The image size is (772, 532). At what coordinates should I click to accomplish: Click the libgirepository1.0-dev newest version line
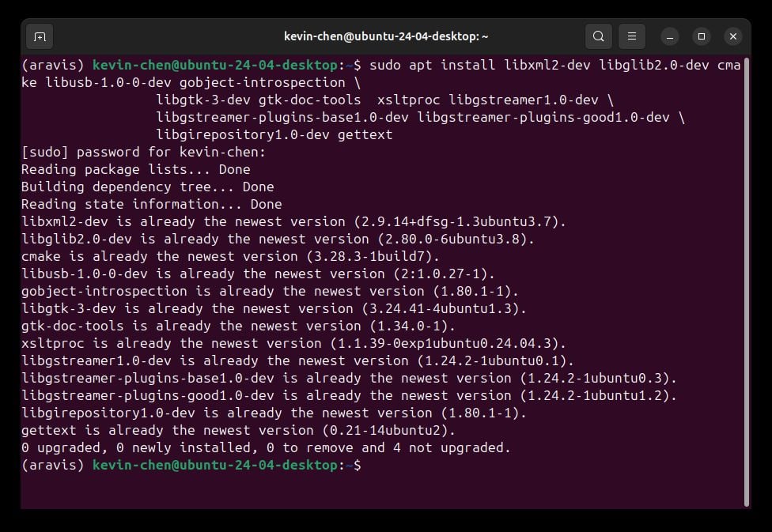(274, 413)
